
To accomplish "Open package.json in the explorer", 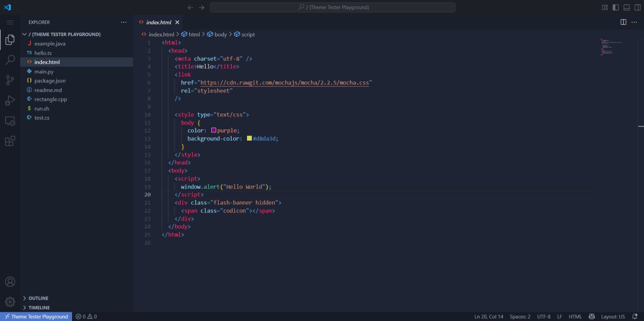I will click(x=77, y=81).
